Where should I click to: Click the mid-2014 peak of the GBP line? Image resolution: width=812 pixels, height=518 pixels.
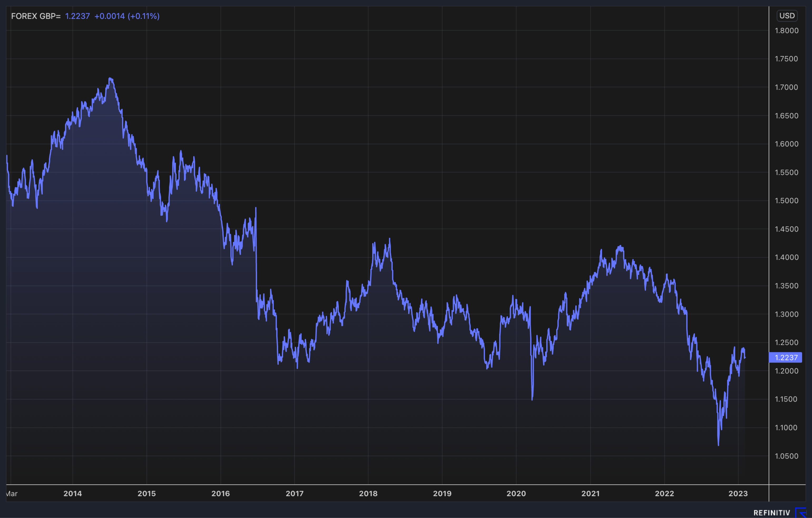[x=110, y=79]
